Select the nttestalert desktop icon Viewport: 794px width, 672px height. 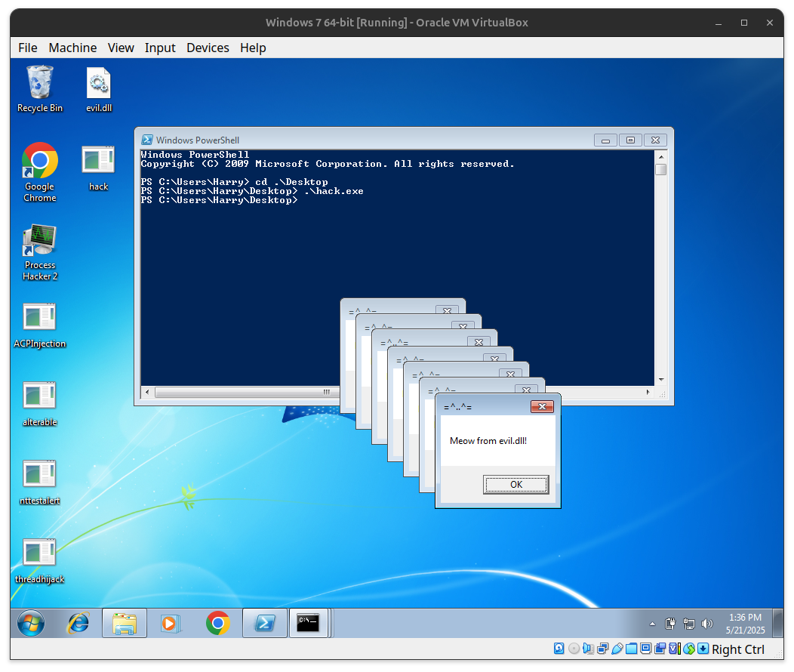(40, 482)
